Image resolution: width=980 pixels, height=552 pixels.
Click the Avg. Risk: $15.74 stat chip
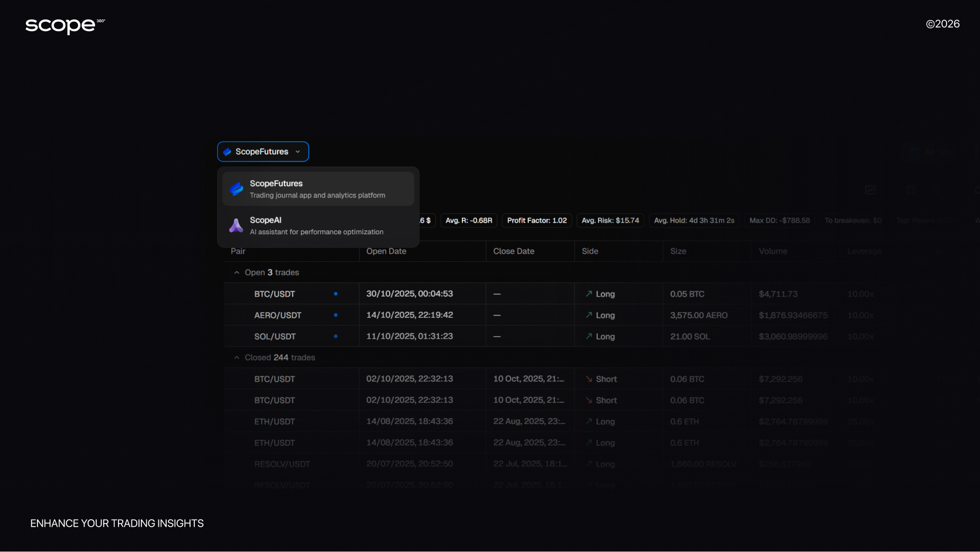click(x=610, y=221)
